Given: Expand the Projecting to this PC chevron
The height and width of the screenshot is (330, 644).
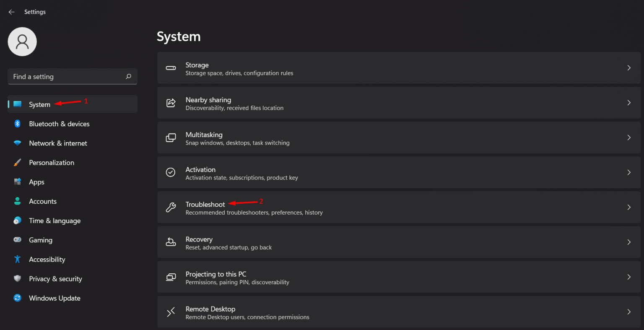Looking at the screenshot, I should coord(628,277).
